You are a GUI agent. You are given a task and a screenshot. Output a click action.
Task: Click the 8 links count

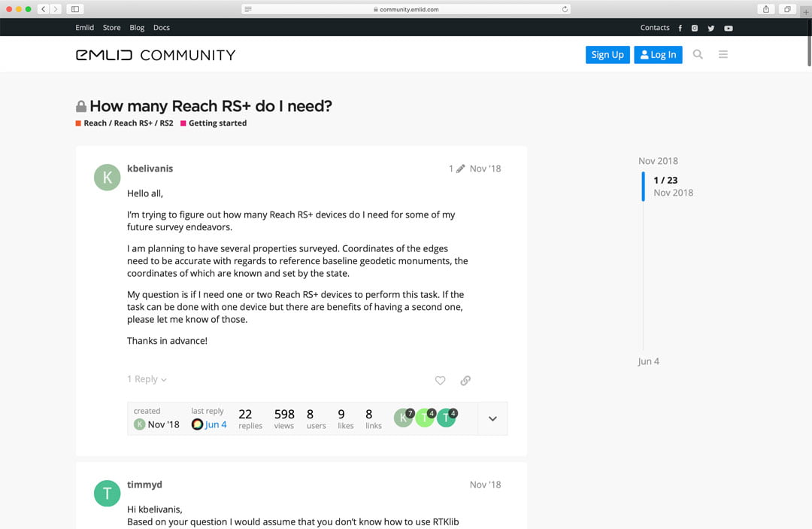(x=373, y=418)
